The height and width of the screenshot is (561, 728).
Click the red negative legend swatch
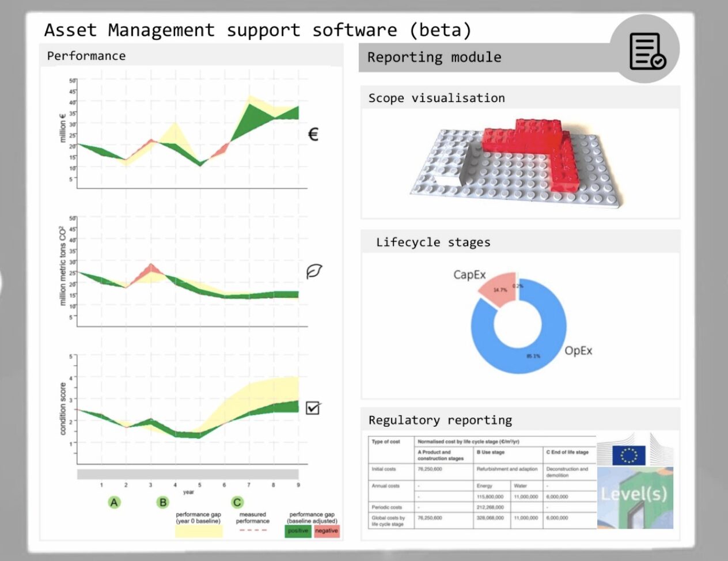point(327,531)
